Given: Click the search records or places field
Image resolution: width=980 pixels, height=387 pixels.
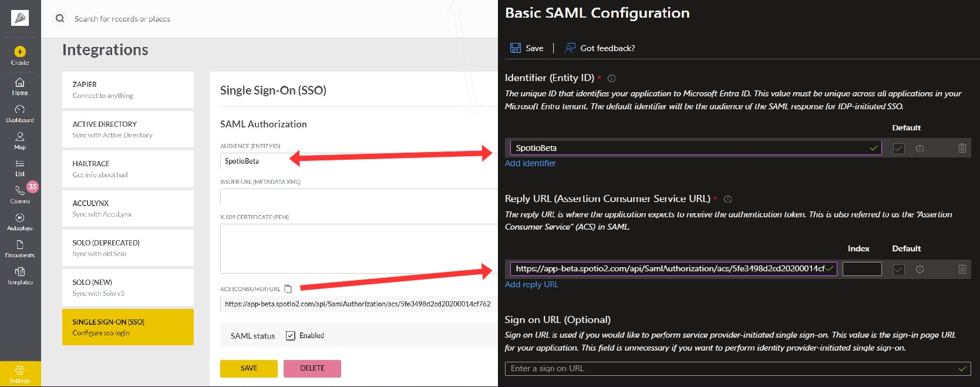Looking at the screenshot, I should (122, 19).
